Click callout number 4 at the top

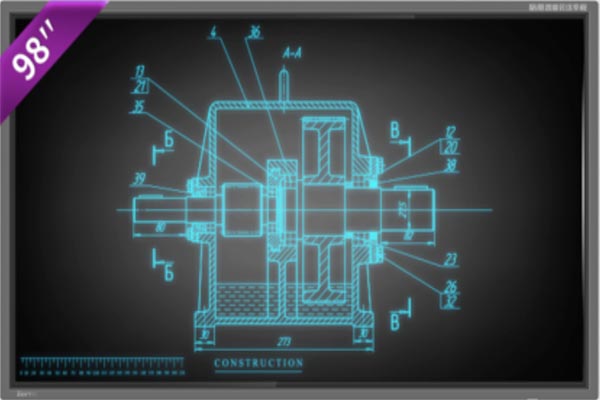point(213,32)
